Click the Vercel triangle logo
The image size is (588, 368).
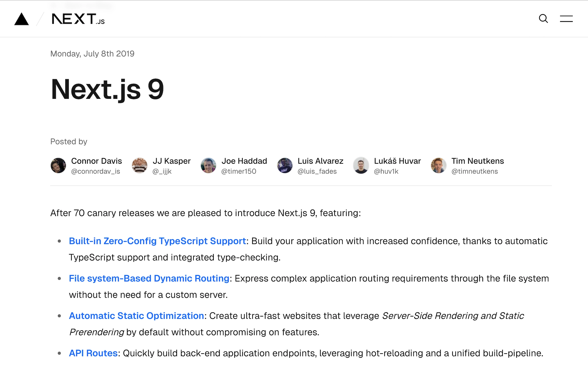click(x=21, y=19)
